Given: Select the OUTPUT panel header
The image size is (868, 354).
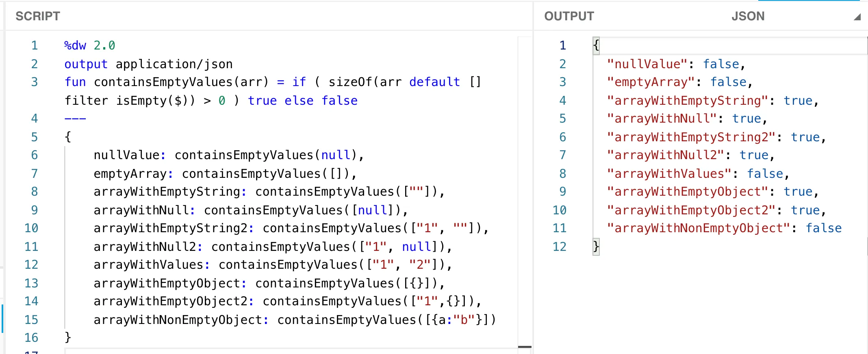Looking at the screenshot, I should click(x=569, y=16).
